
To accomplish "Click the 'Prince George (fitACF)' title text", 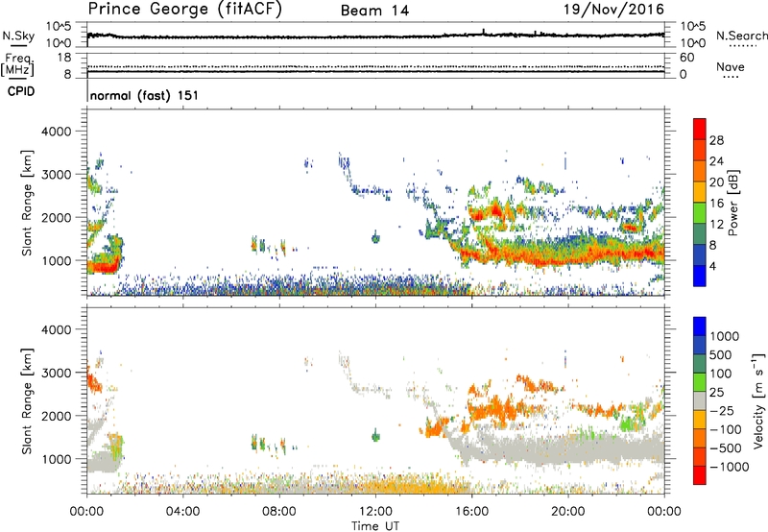I will click(x=184, y=10).
